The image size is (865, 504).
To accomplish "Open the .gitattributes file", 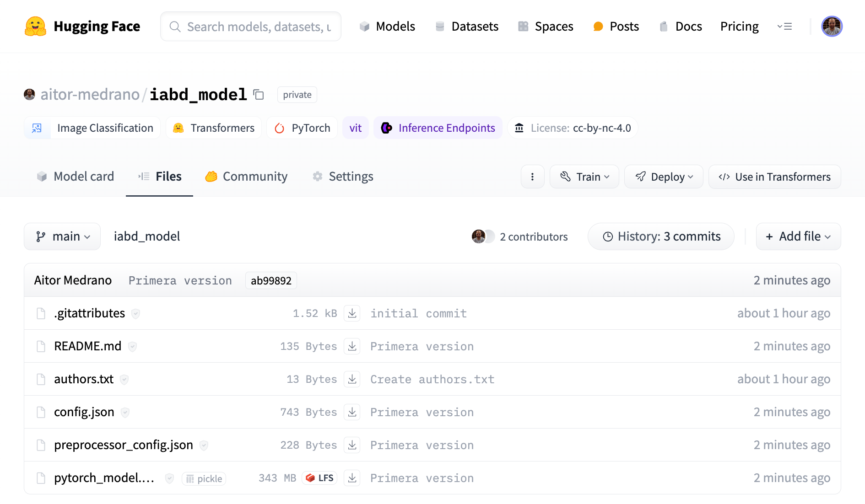I will point(89,313).
